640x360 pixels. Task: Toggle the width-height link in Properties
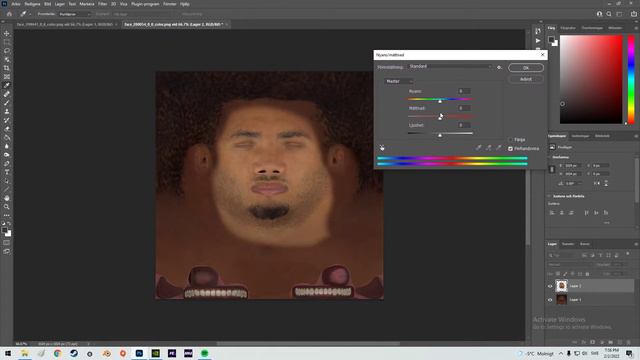552,169
